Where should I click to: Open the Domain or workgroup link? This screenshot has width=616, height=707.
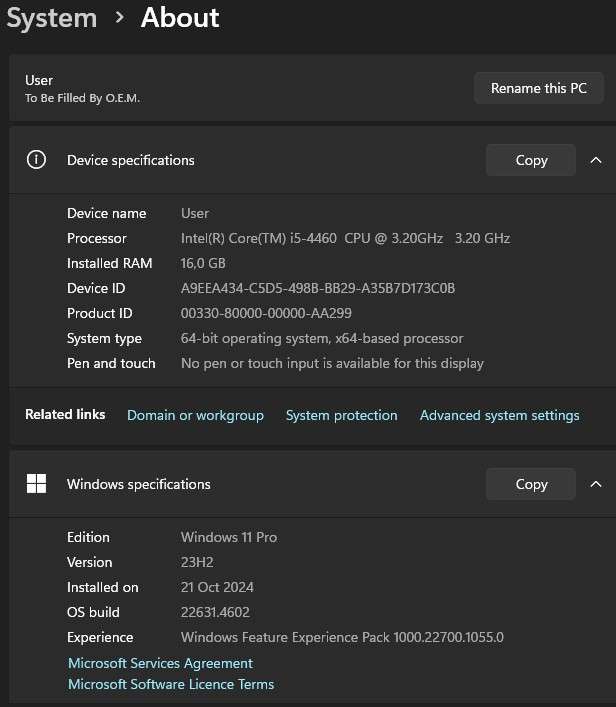(195, 415)
